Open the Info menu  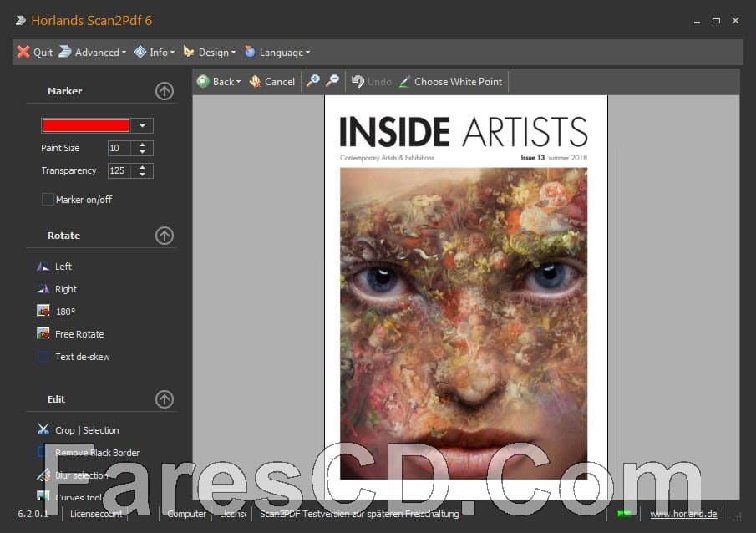pos(155,52)
